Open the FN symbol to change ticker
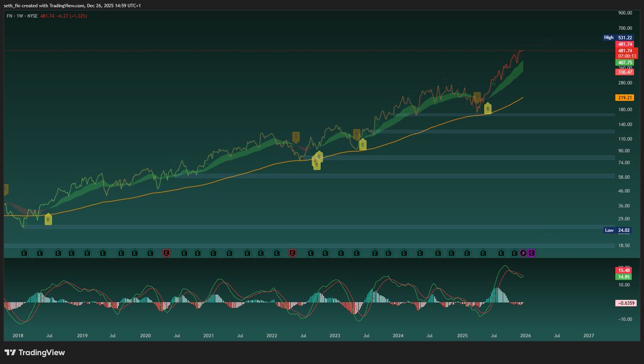This screenshot has width=644, height=364. tap(9, 17)
